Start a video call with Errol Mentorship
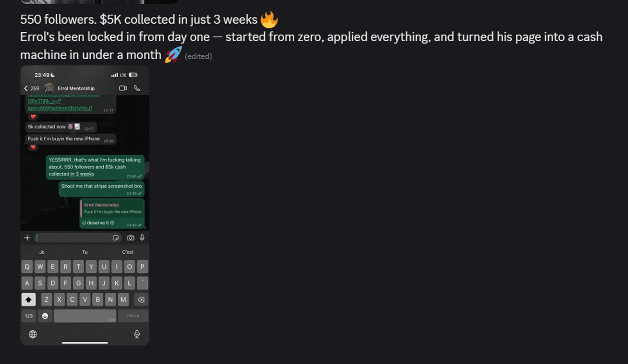 coord(123,88)
